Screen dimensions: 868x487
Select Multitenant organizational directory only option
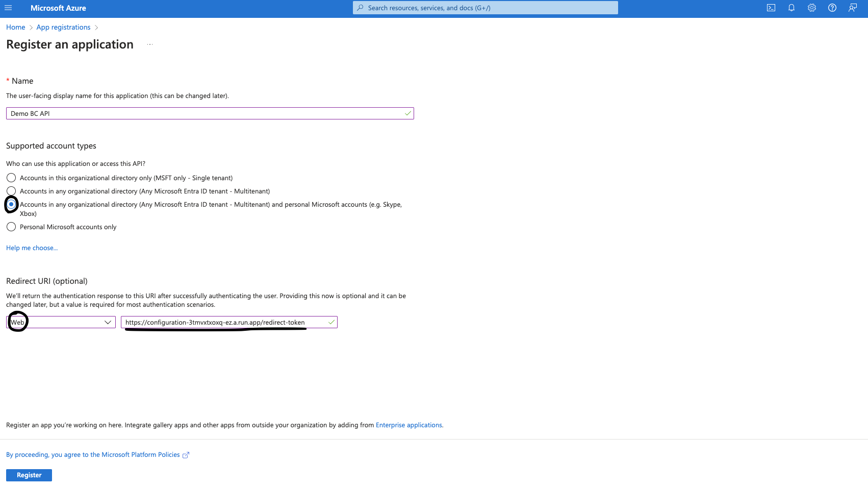pos(11,191)
